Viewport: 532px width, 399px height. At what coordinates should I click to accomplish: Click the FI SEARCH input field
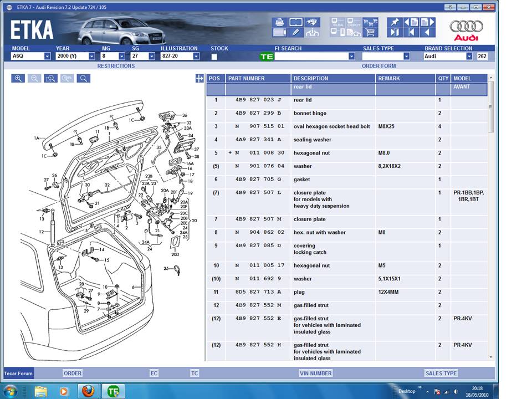311,57
